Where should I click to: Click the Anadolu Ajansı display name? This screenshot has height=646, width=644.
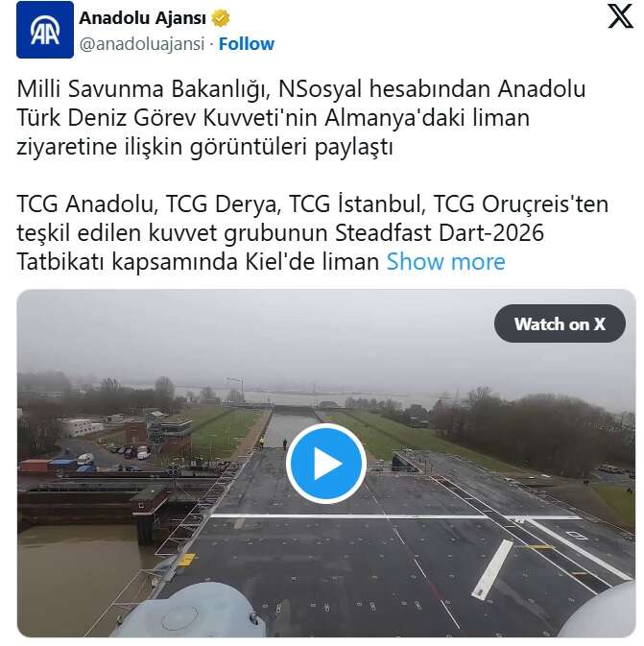(142, 18)
